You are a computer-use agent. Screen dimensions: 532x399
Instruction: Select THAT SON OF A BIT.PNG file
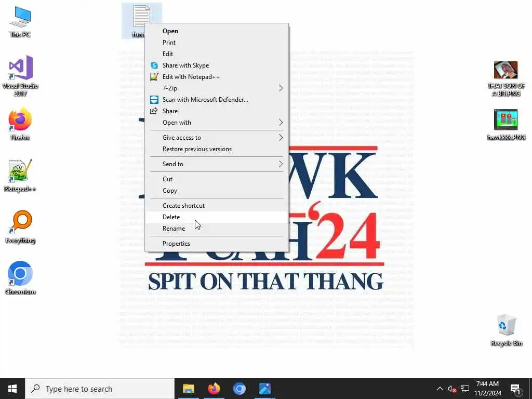pos(506,79)
